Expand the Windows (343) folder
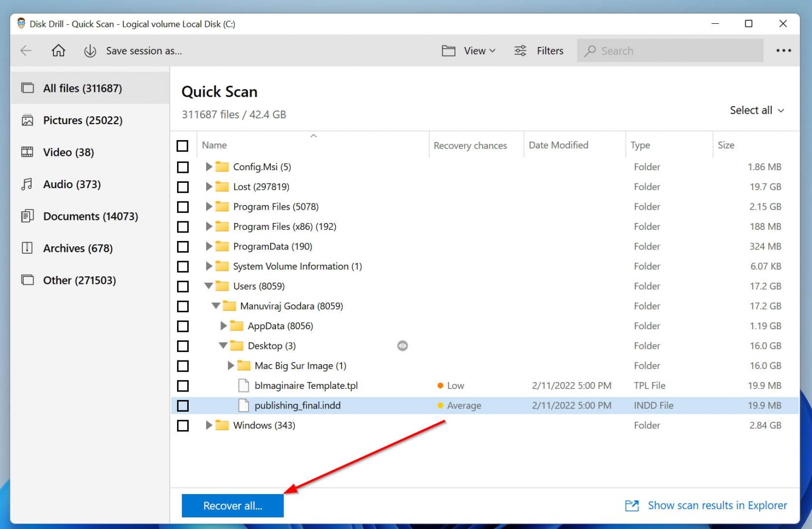 point(209,425)
